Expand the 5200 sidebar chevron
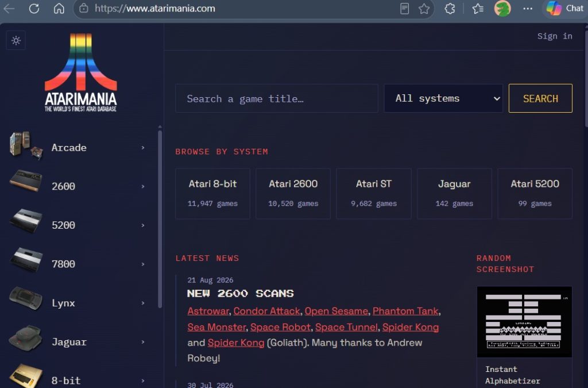Viewport: 588px width, 388px height. click(143, 225)
